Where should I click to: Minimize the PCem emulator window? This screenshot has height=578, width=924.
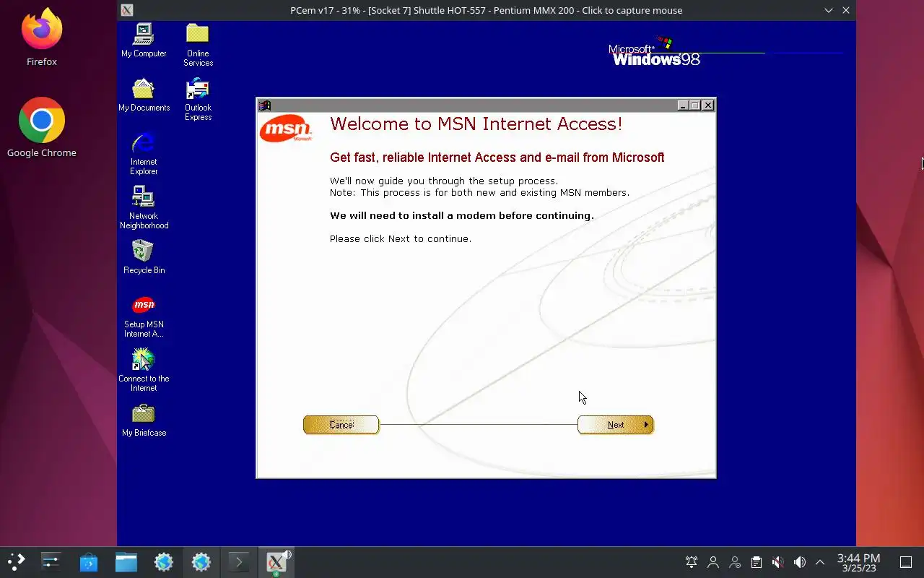click(829, 10)
